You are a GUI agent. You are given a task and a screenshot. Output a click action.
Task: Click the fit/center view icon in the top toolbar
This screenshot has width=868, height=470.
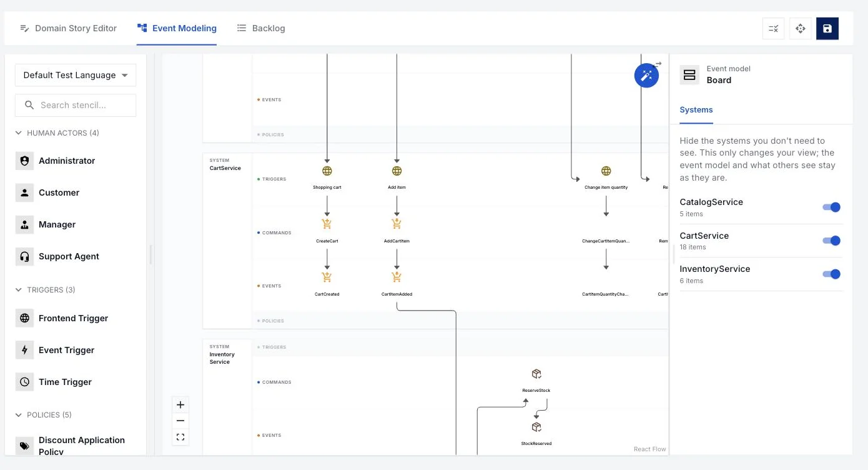800,29
